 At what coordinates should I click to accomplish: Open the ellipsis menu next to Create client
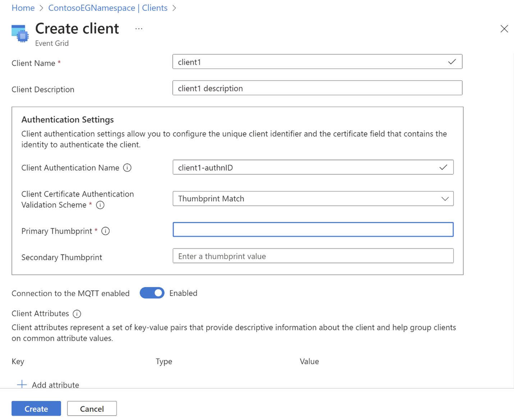(138, 28)
